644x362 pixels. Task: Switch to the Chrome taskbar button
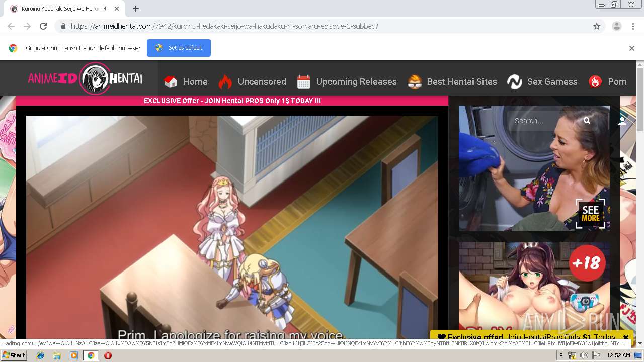pos(91,355)
